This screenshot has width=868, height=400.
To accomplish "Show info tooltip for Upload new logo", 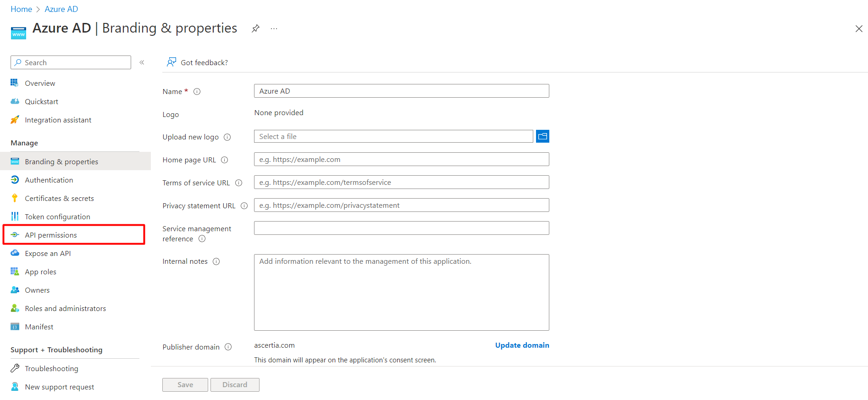I will (x=227, y=137).
